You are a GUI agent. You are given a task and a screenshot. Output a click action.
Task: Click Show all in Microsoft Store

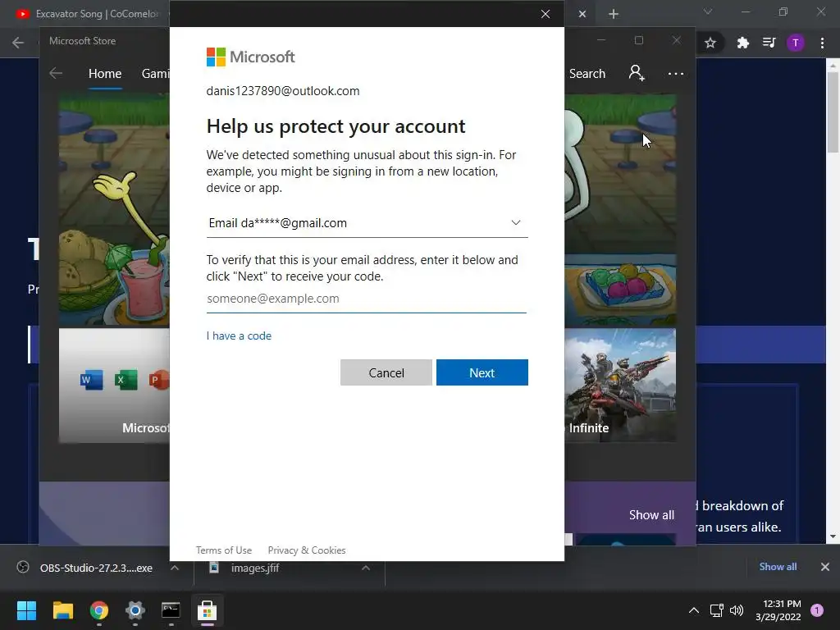651,515
